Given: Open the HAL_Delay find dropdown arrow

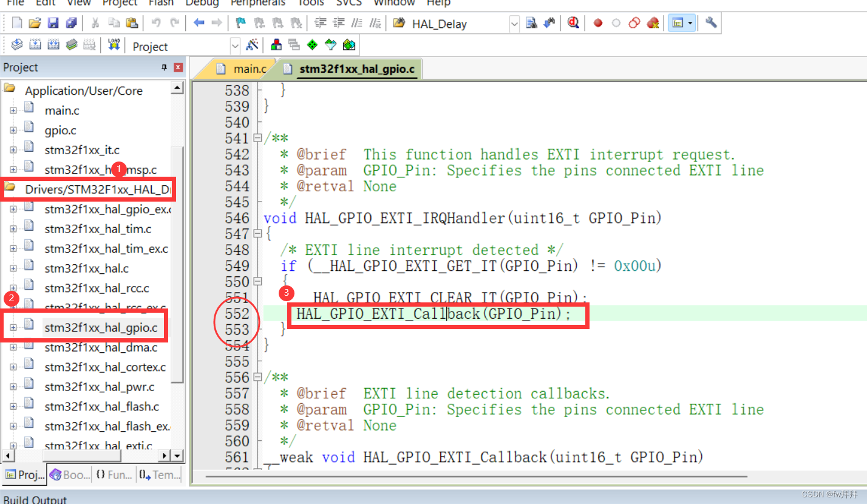Looking at the screenshot, I should (x=514, y=24).
